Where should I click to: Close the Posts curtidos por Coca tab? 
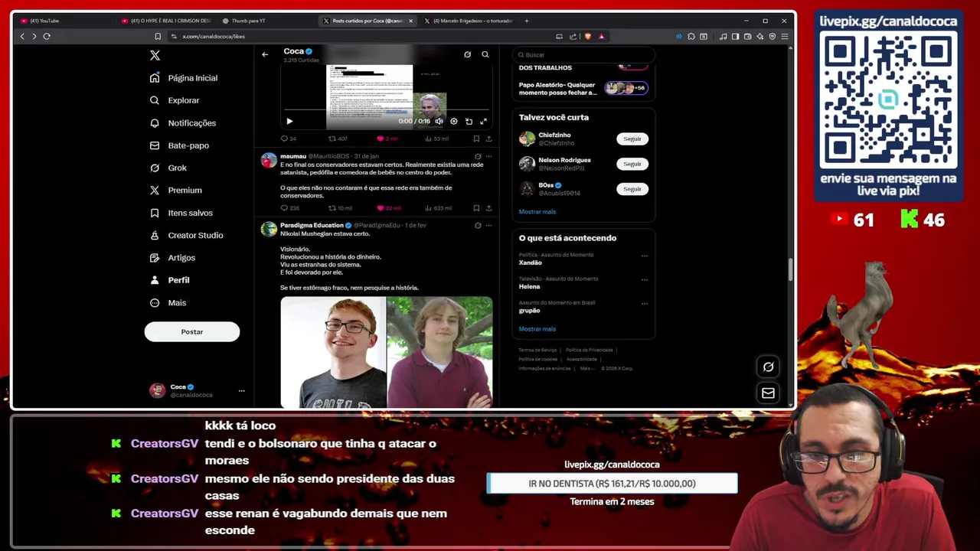tap(411, 21)
